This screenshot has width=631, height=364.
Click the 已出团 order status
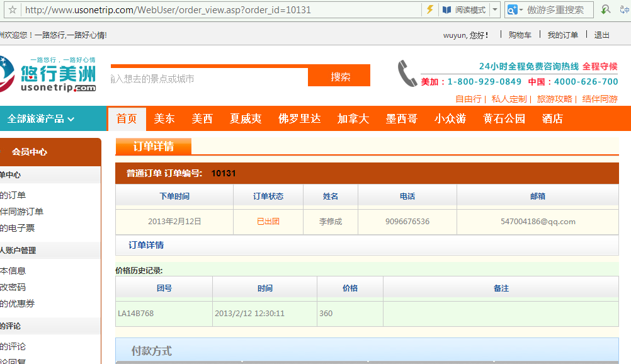(268, 222)
